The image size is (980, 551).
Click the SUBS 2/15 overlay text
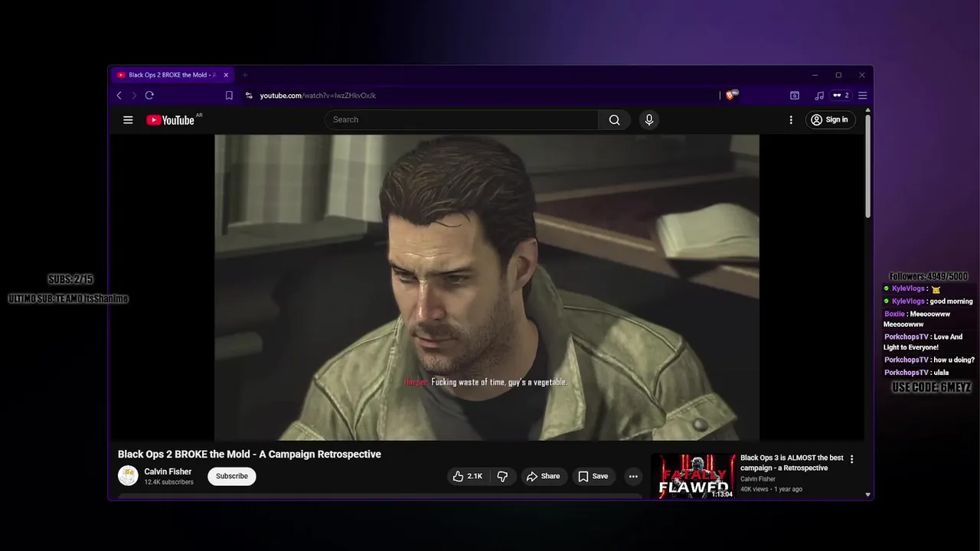coord(70,279)
